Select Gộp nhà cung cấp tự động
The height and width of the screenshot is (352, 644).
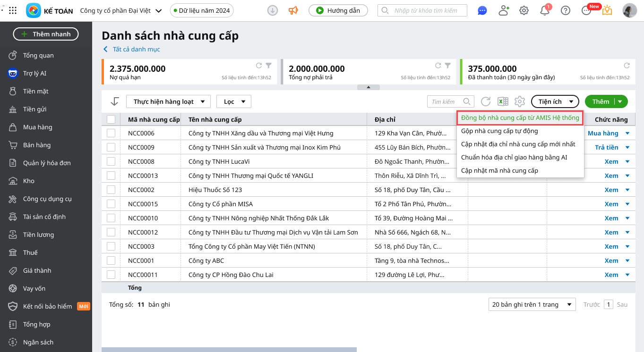(x=499, y=131)
